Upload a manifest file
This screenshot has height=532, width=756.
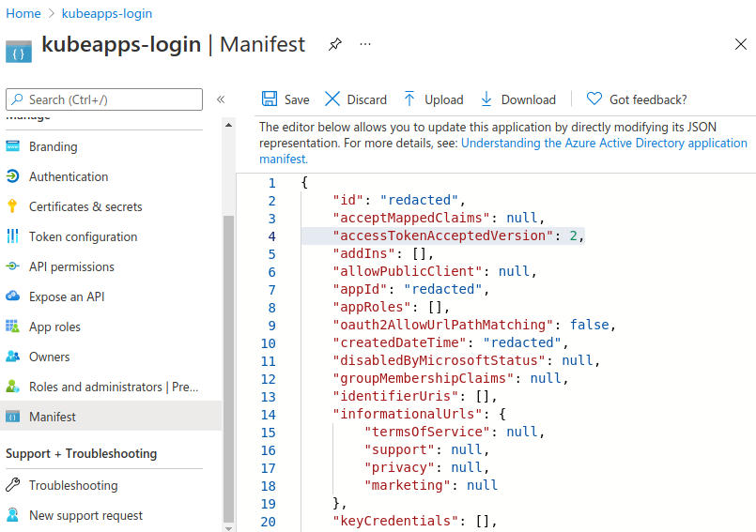(x=433, y=99)
